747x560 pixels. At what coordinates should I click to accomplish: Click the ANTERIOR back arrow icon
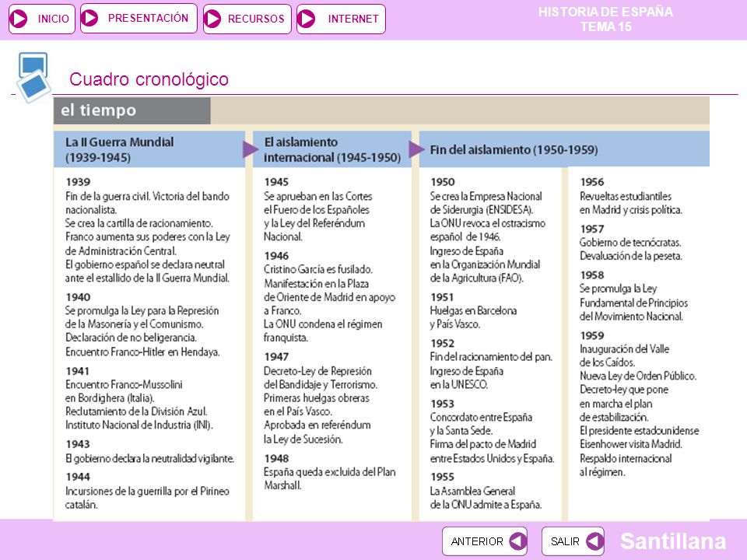pyautogui.click(x=517, y=541)
